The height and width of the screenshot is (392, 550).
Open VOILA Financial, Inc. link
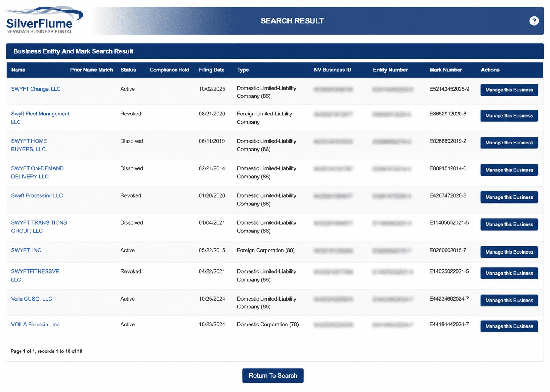click(36, 324)
